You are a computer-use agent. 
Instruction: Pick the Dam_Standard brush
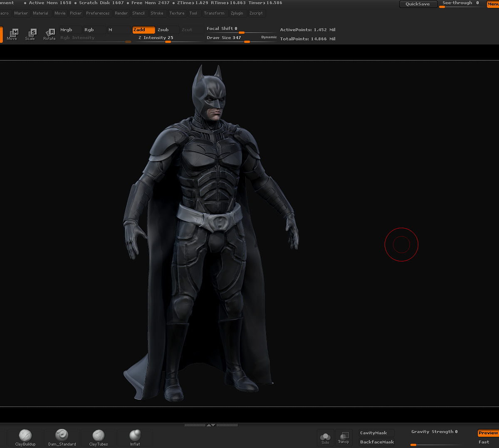62,438
